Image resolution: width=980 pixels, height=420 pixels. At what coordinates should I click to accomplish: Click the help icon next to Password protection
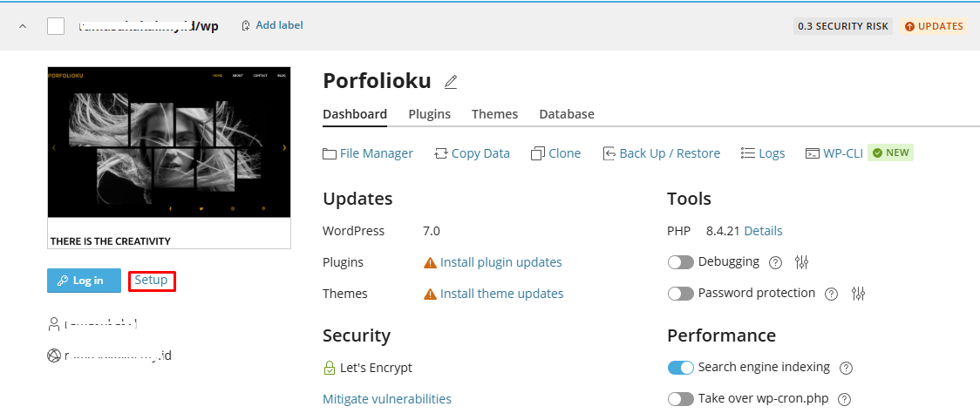(x=831, y=294)
